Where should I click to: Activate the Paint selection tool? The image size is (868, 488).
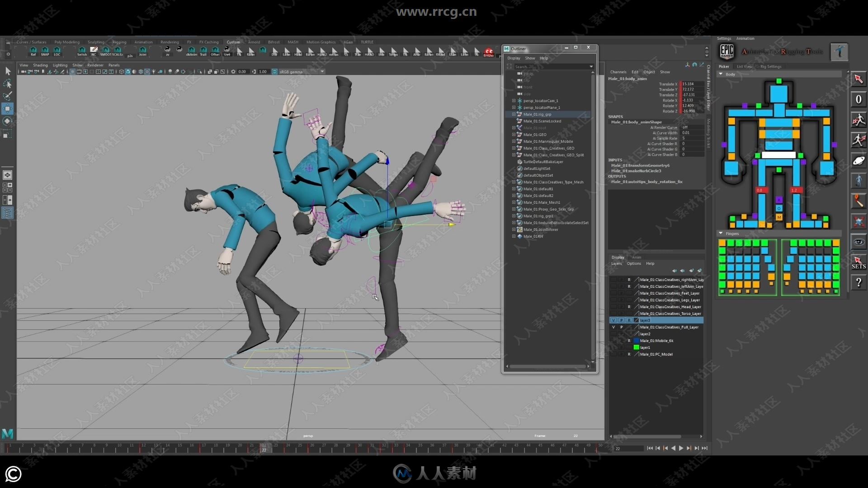pos(8,96)
